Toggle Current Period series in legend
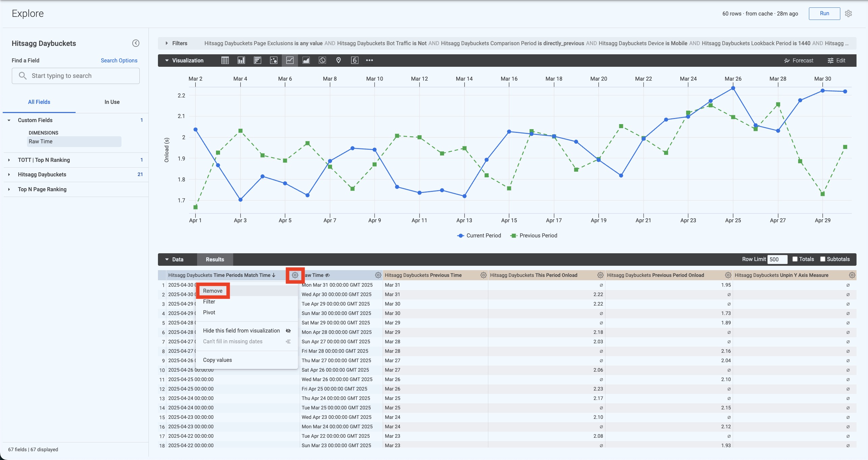 tap(479, 235)
